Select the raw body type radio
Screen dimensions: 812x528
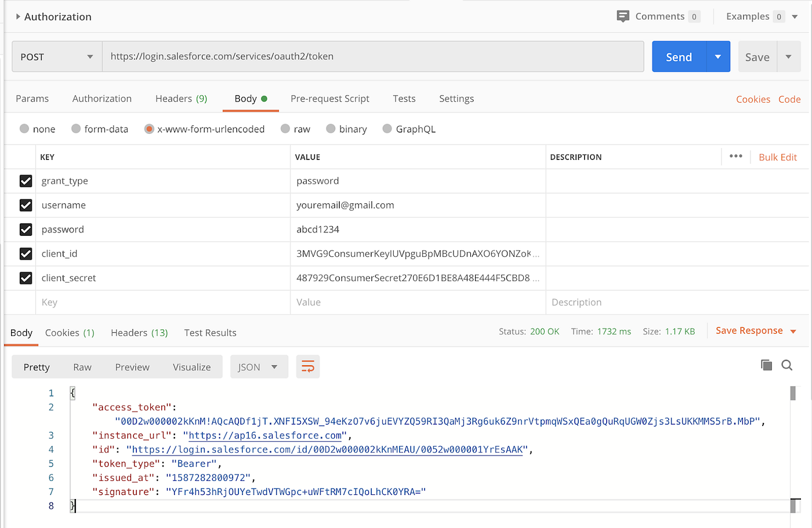[285, 129]
